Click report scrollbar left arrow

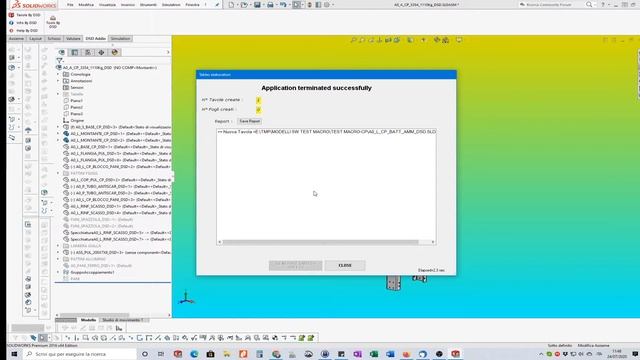click(x=220, y=242)
